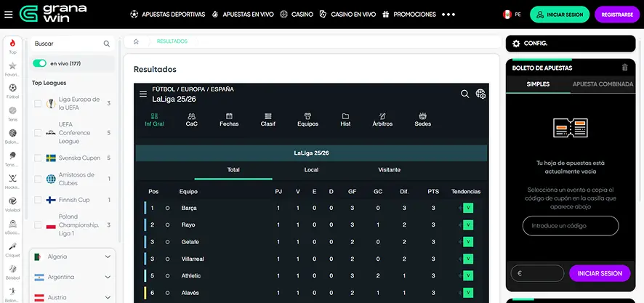Image resolution: width=644 pixels, height=303 pixels.
Task: Expand the Argentina country list
Action: click(x=108, y=277)
